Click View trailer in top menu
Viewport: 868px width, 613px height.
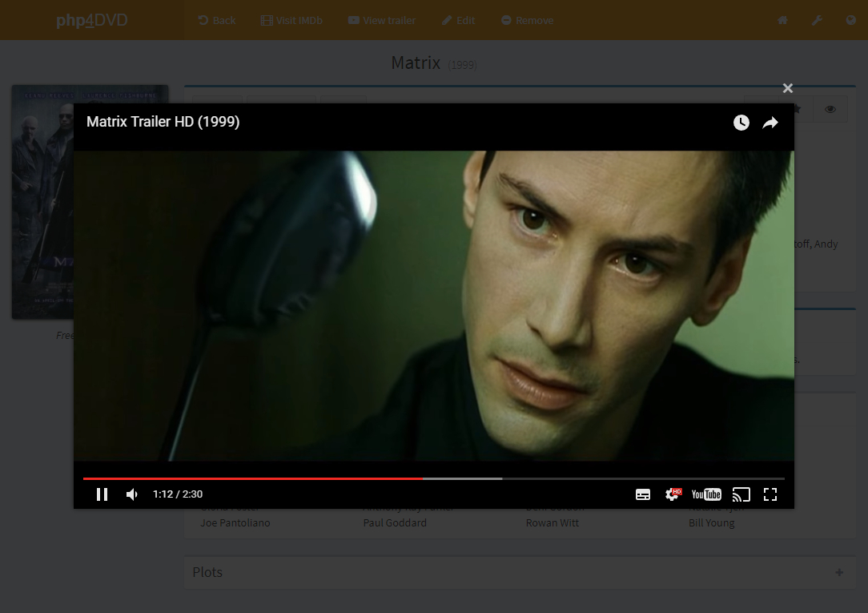(381, 21)
